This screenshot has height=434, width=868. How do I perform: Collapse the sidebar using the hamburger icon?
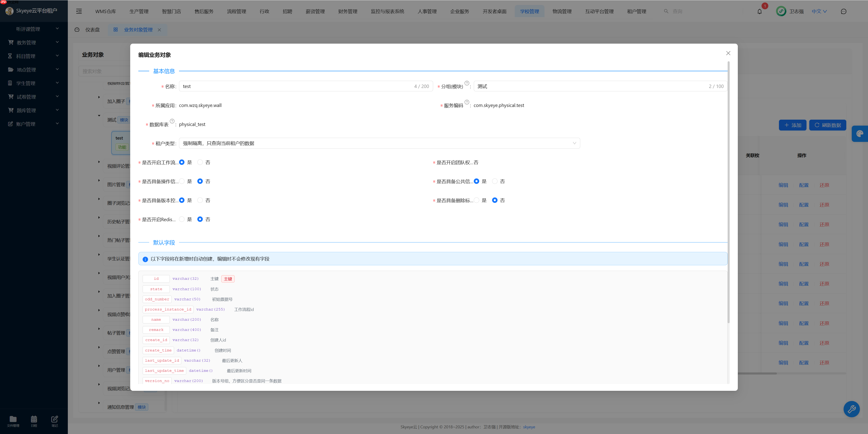[x=79, y=11]
